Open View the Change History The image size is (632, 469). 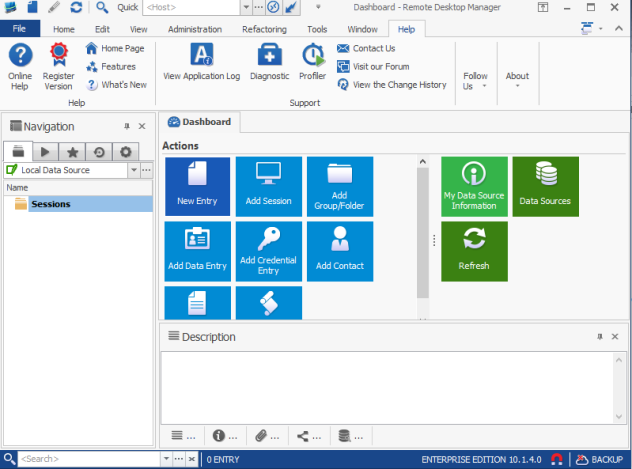click(x=392, y=85)
